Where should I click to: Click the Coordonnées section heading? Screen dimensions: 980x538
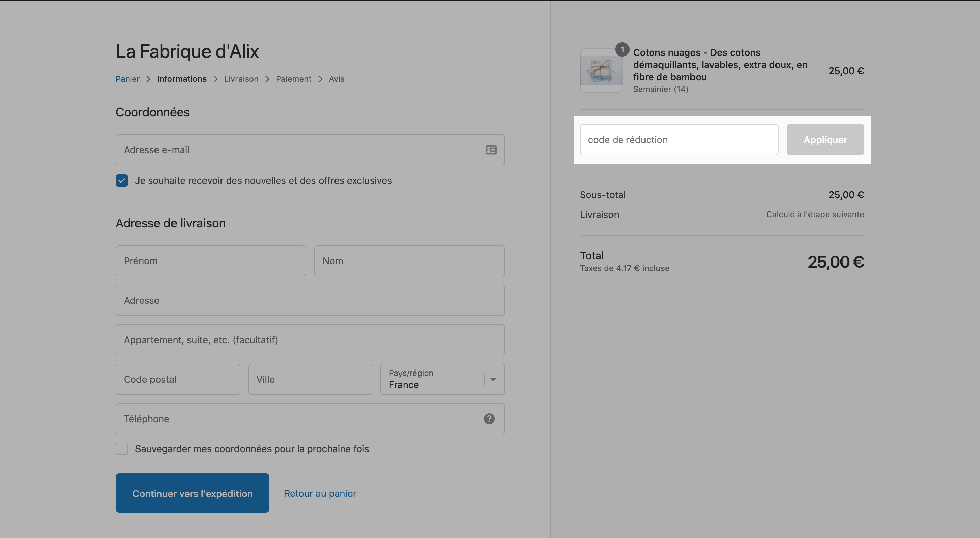click(x=152, y=112)
